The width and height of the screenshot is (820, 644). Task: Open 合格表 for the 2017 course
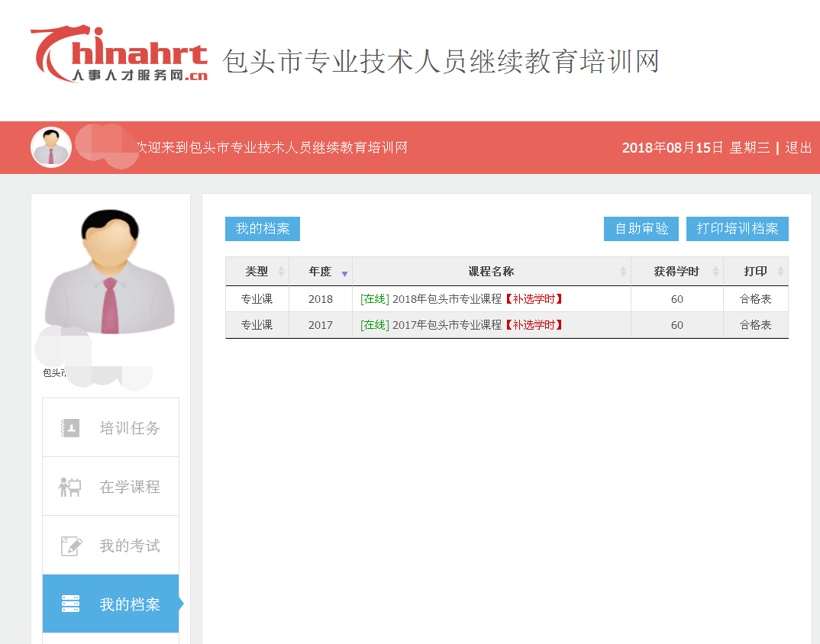tap(755, 325)
